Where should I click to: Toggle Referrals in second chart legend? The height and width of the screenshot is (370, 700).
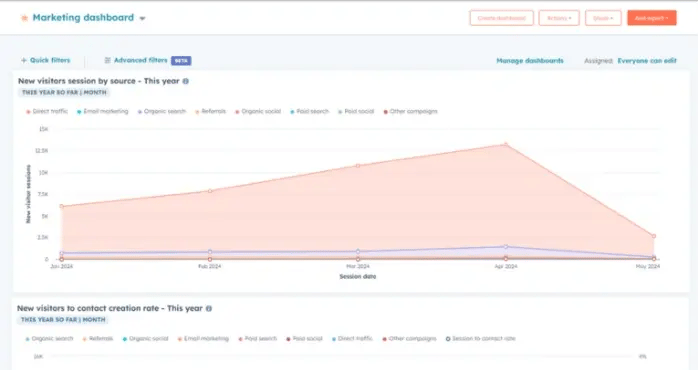click(98, 339)
